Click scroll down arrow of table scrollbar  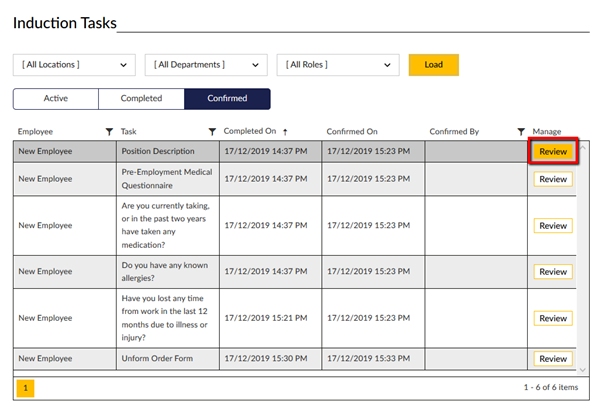583,369
